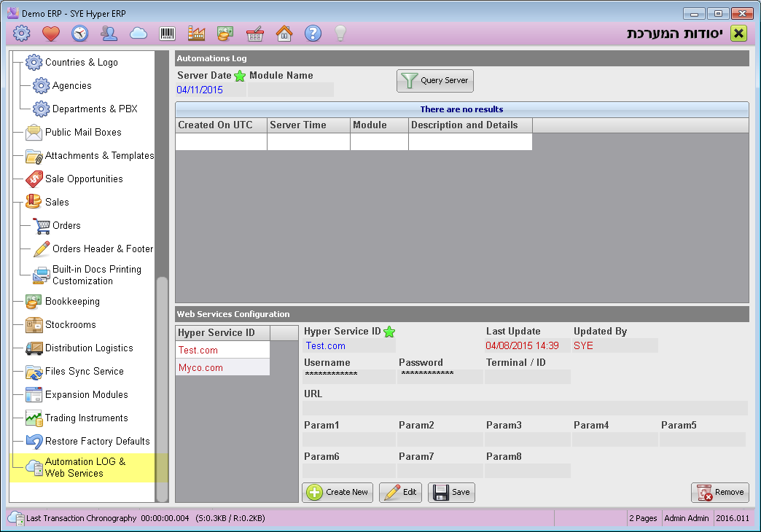761x532 pixels.
Task: Click the factory chart toolbar icon
Action: (197, 34)
